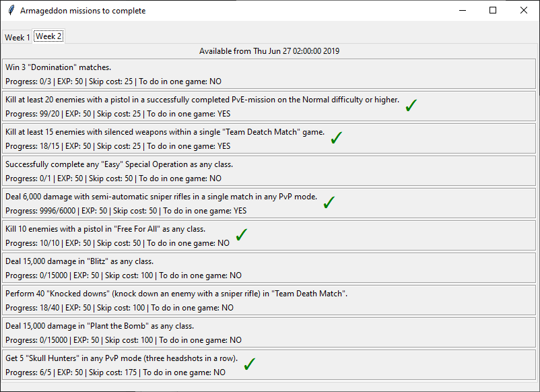Close the Armageddon missions window
Viewport: 540px width, 392px height.
[x=523, y=10]
